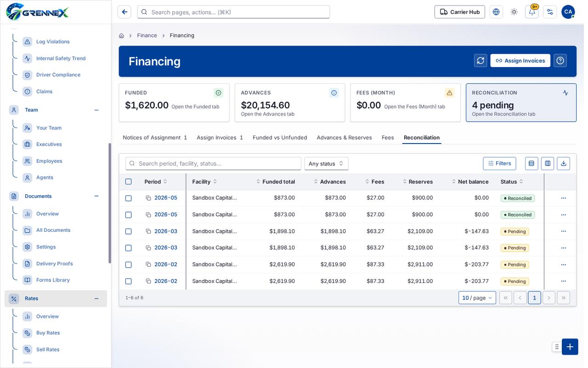This screenshot has height=368, width=588.
Task: Check the first 2026-02 row checkbox
Action: (128, 264)
